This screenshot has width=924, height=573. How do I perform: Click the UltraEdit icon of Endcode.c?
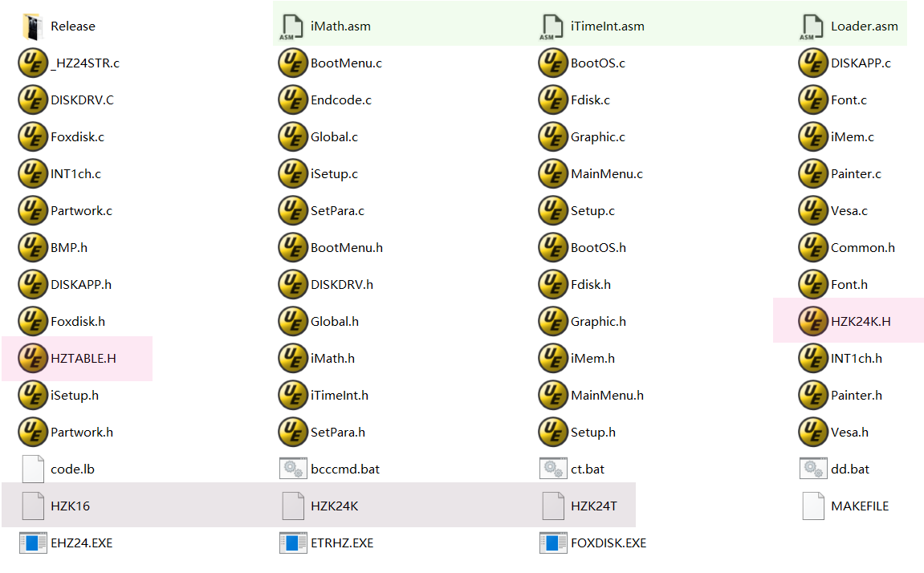point(293,100)
